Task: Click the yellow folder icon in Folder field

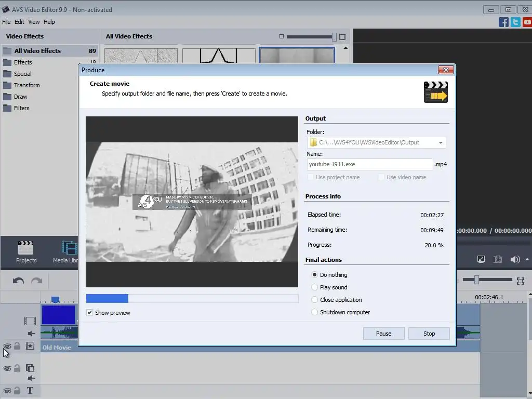Action: click(x=313, y=142)
